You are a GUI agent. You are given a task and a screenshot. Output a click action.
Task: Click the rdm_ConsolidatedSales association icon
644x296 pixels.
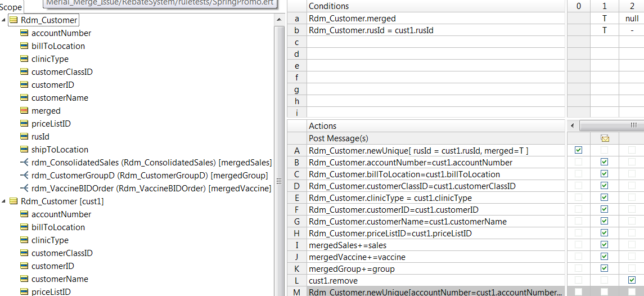pos(24,163)
